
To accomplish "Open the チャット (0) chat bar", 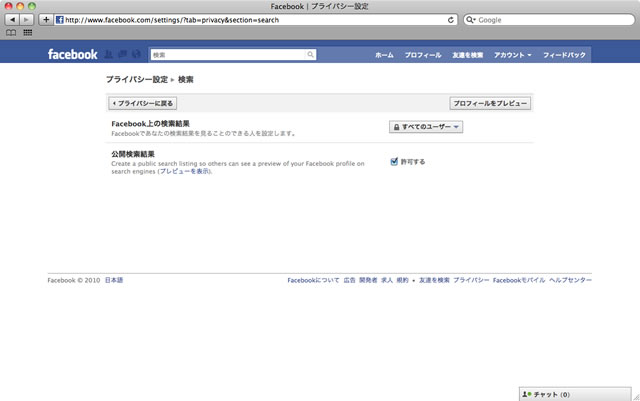I will [575, 394].
